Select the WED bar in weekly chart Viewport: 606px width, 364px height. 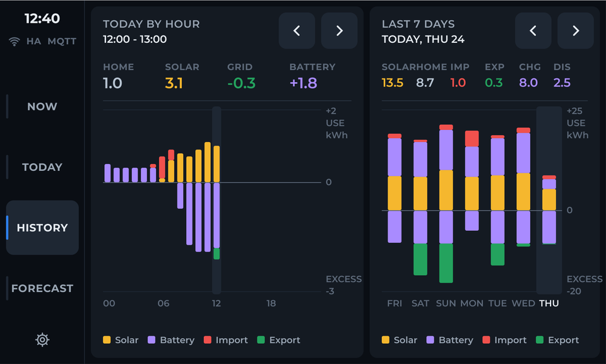pos(523,187)
